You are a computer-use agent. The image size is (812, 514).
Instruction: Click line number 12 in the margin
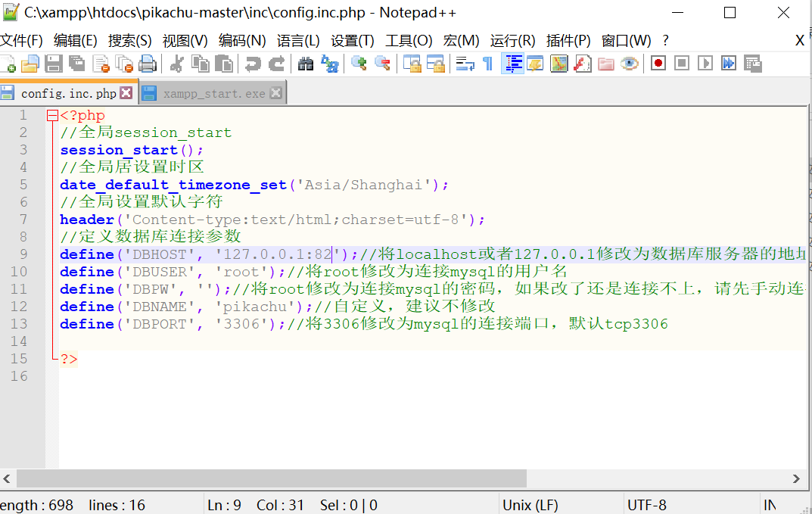coord(19,307)
